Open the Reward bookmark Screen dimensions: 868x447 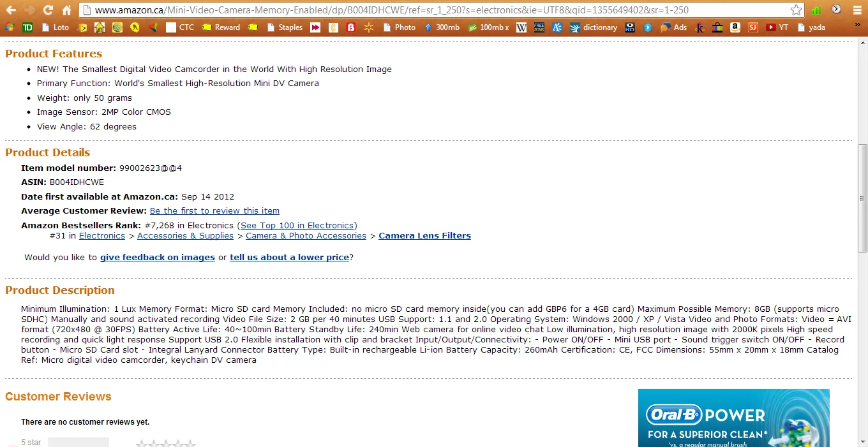click(x=221, y=27)
